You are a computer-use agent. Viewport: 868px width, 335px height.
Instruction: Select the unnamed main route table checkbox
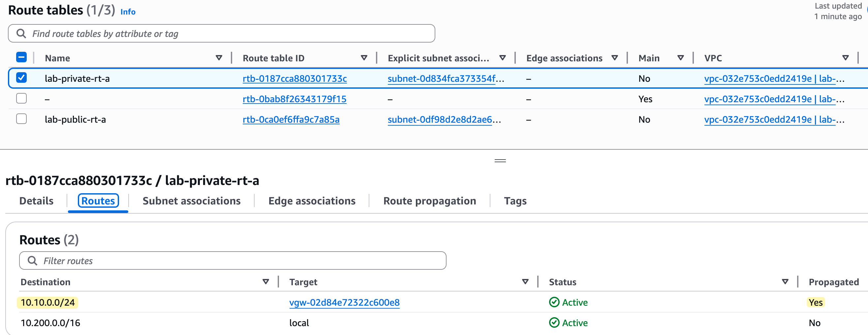(21, 98)
